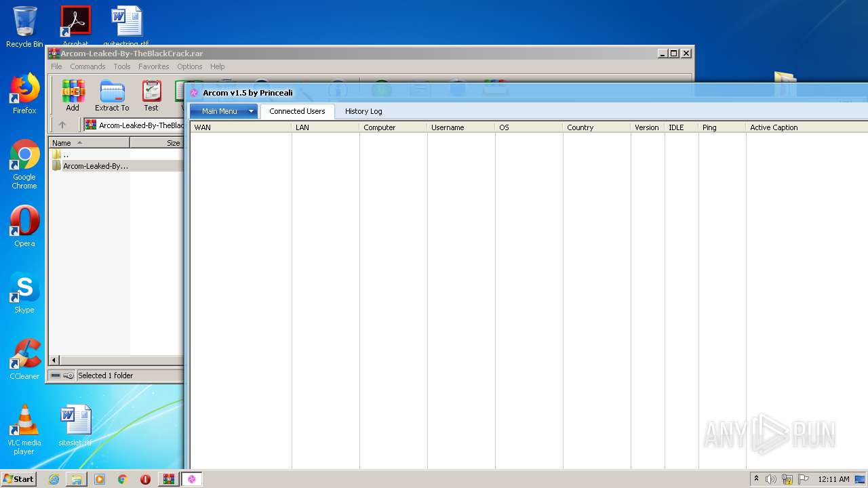Maximize the WinRAR window
The image size is (868, 488).
[x=673, y=53]
